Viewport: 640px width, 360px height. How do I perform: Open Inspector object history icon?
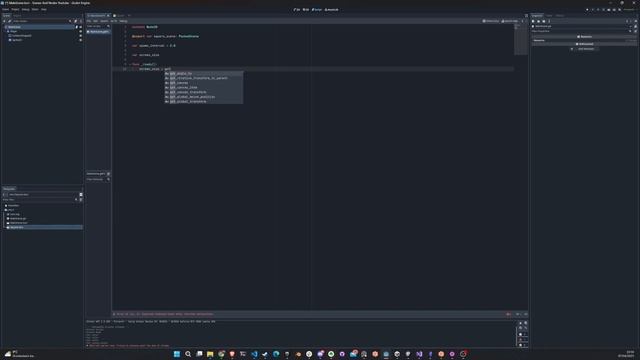pyautogui.click(x=636, y=21)
